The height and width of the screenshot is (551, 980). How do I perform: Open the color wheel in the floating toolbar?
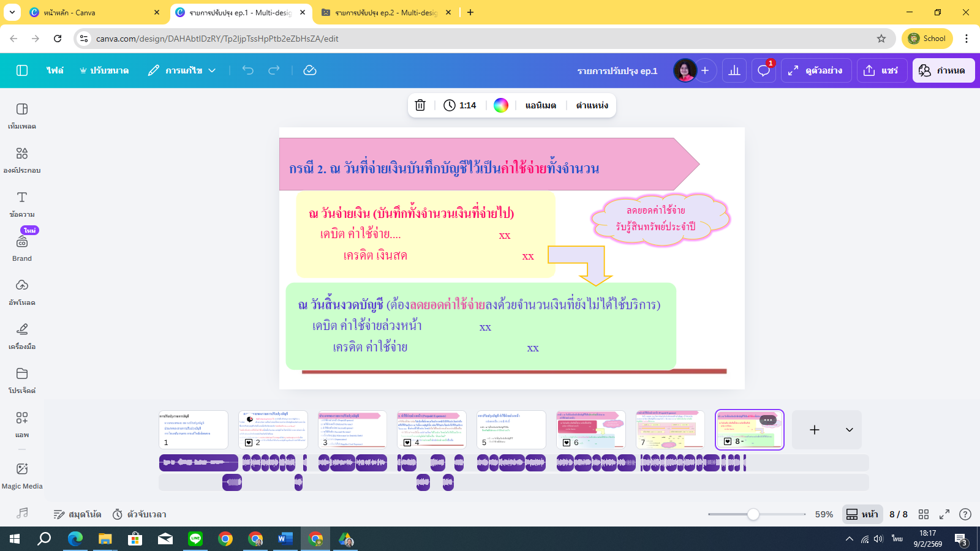pos(502,105)
